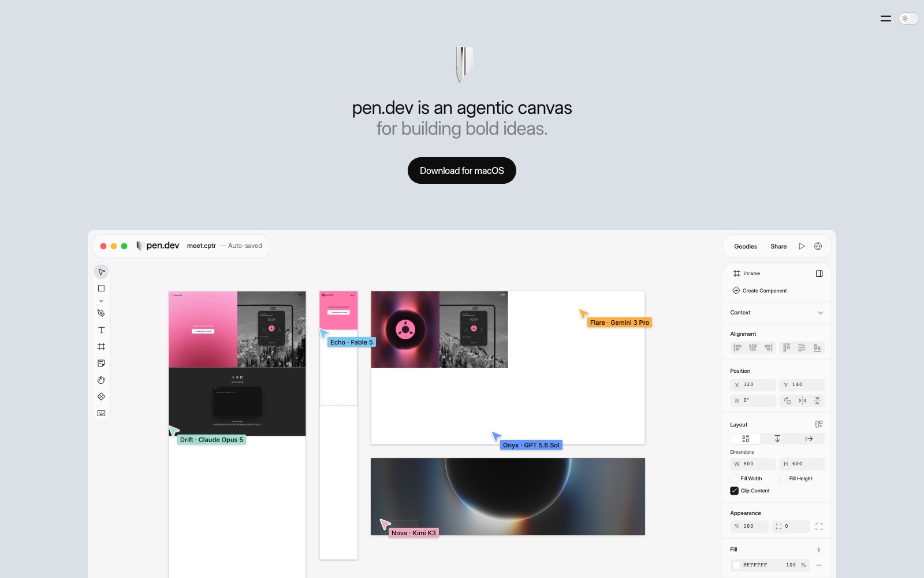Select the Pen drawing tool

(x=101, y=313)
